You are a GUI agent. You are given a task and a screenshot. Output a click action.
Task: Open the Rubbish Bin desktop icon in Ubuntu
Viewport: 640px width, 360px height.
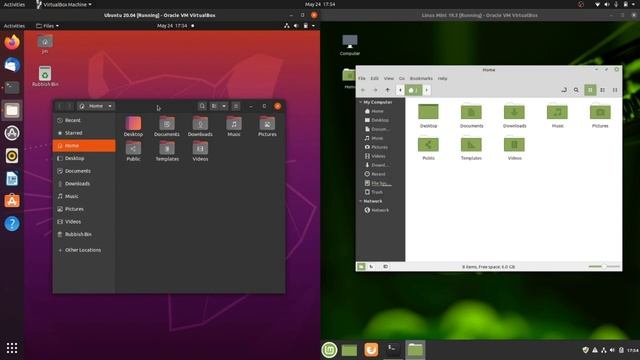(x=45, y=76)
